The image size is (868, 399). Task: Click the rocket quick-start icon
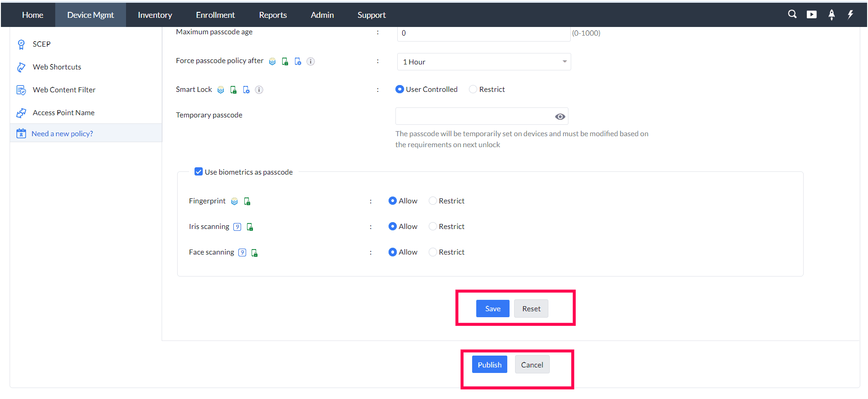pyautogui.click(x=831, y=15)
